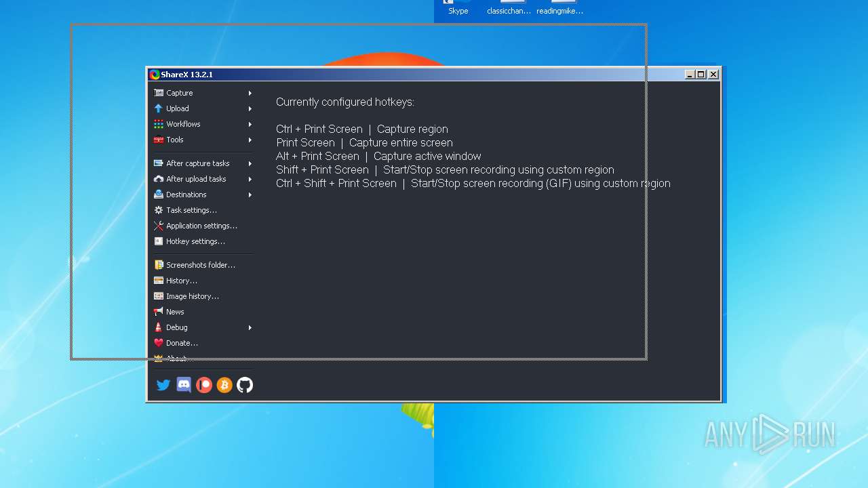This screenshot has width=868, height=488.
Task: Expand the Tools submenu arrow
Action: point(250,140)
